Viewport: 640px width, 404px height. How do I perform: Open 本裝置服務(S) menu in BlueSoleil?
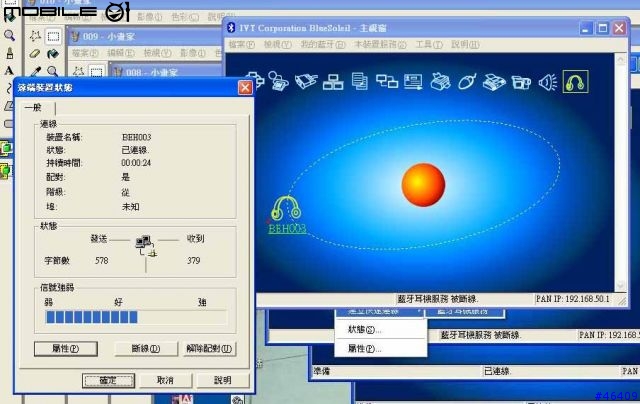[x=380, y=44]
